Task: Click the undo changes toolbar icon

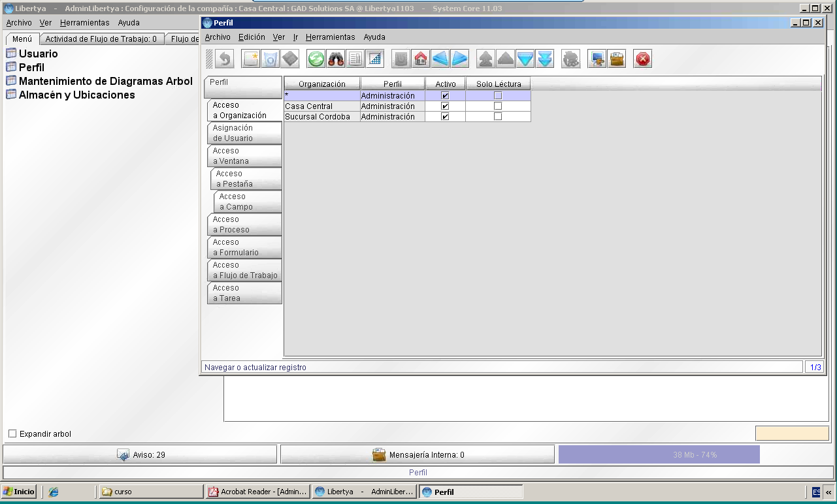Action: pos(225,59)
